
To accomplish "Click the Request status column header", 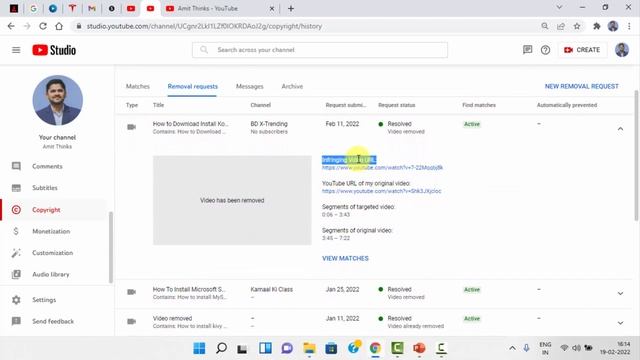I will (x=396, y=105).
